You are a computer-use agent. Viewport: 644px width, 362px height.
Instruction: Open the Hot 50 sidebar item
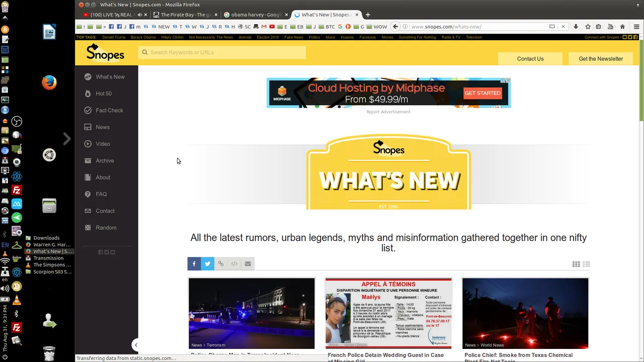click(98, 94)
